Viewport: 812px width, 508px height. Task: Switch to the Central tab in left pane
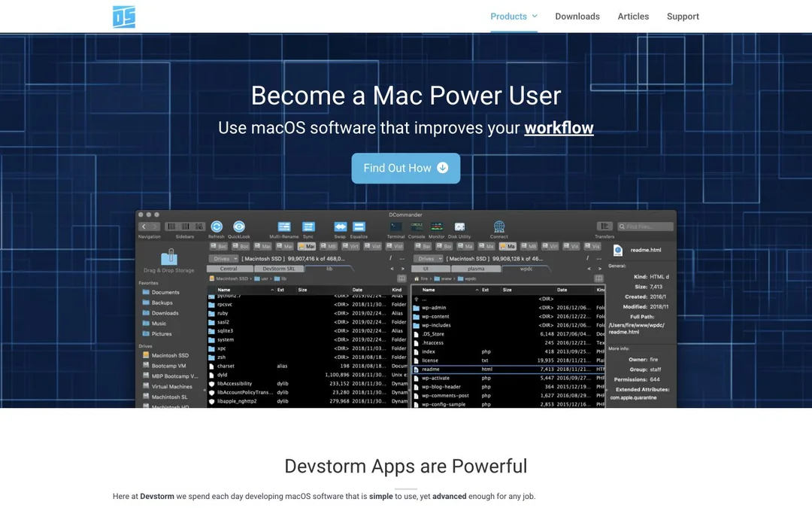(229, 269)
